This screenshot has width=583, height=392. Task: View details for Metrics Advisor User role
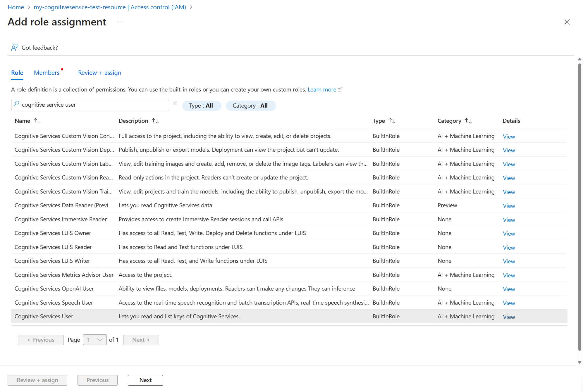[x=509, y=275]
